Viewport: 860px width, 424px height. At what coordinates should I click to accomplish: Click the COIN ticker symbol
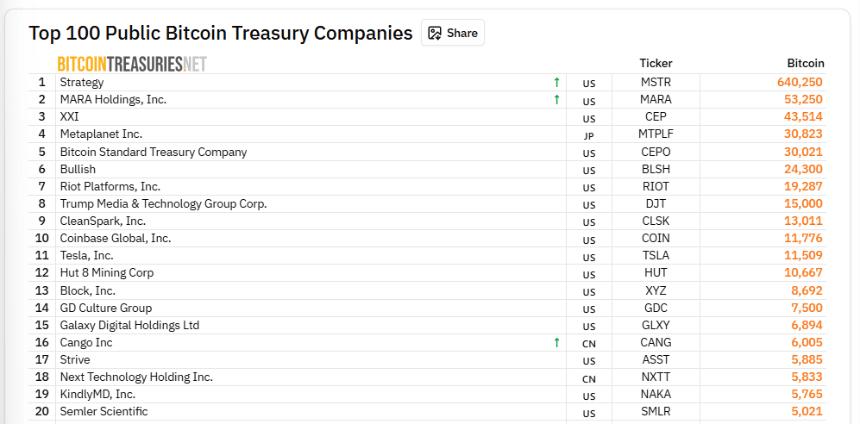click(x=656, y=238)
